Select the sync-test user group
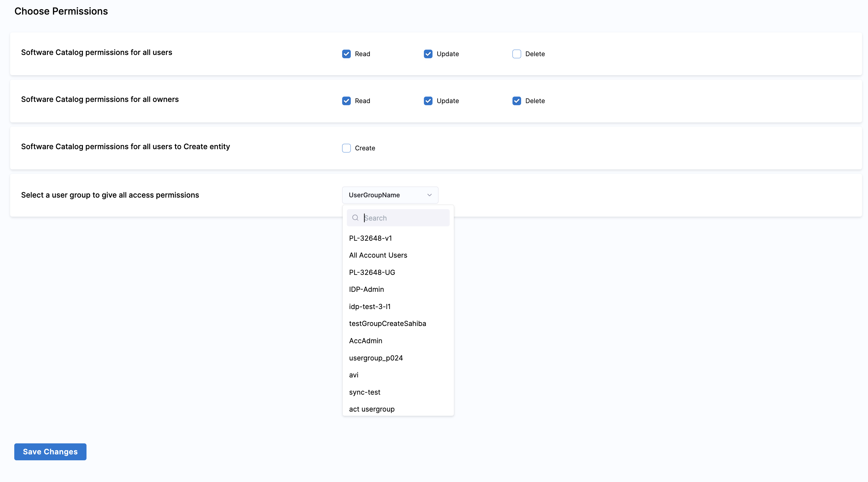 pos(364,392)
